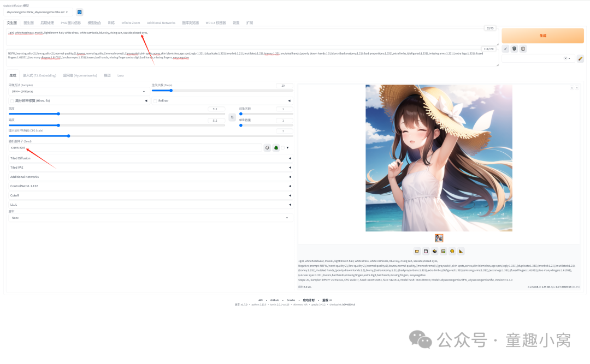Viewport: 590px width, 364px height.
Task: Click the orange 生成 generate button
Action: [542, 35]
